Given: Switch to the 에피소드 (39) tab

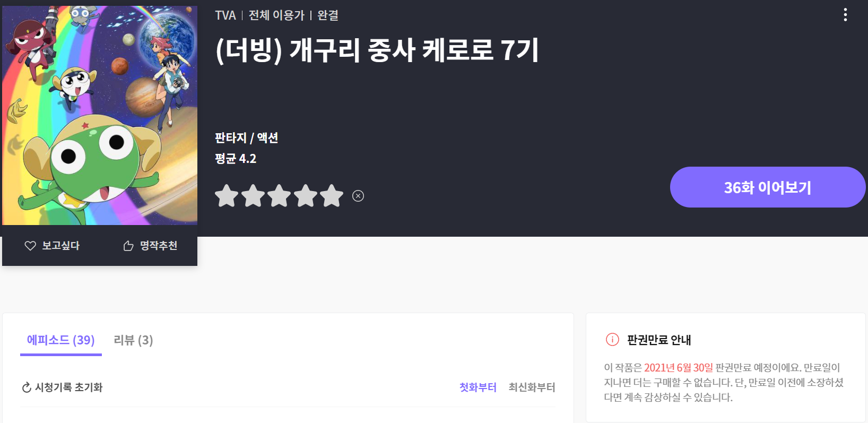Looking at the screenshot, I should point(61,340).
